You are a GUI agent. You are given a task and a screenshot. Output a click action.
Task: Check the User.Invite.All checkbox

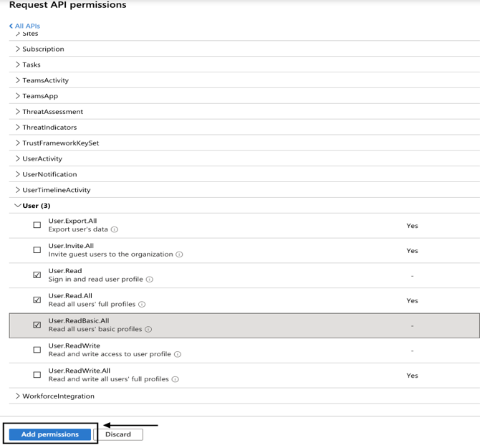click(x=37, y=250)
